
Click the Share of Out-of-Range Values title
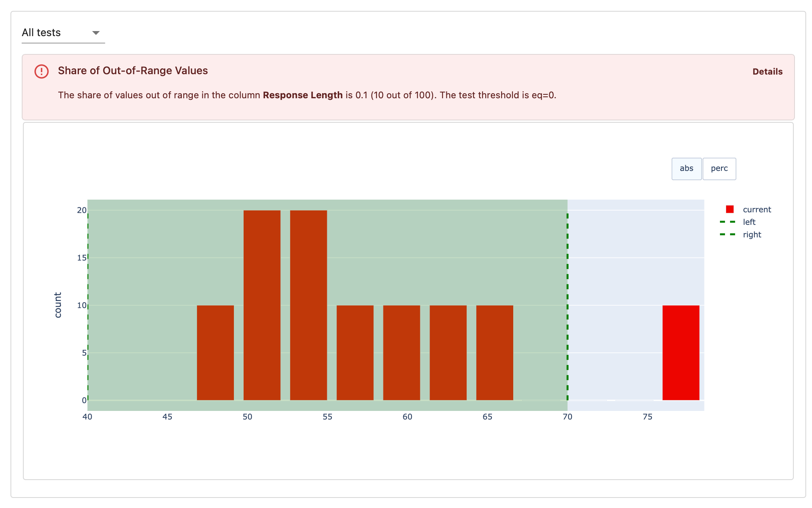point(133,71)
